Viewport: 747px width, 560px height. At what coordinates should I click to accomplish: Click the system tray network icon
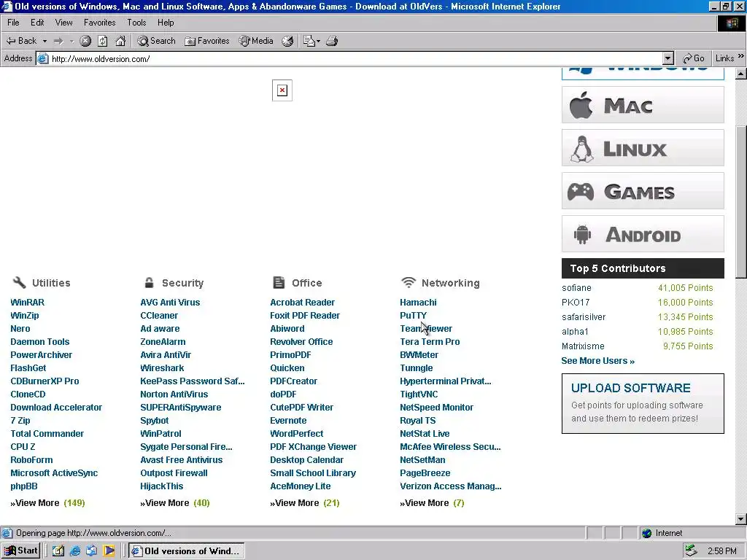coord(692,551)
